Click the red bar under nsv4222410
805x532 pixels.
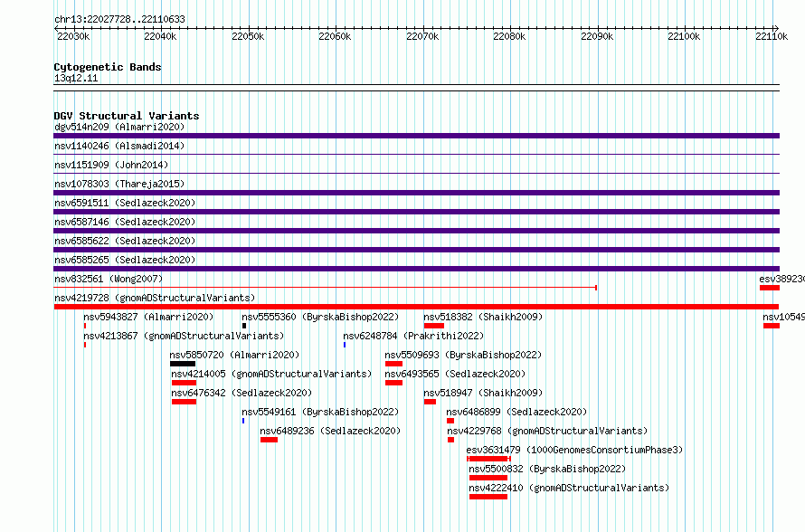tap(488, 497)
